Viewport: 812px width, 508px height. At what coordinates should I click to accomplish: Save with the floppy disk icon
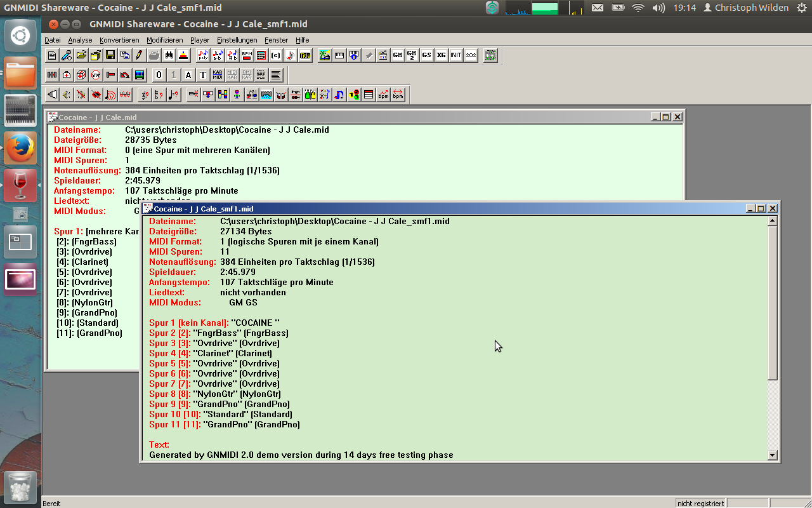point(110,55)
